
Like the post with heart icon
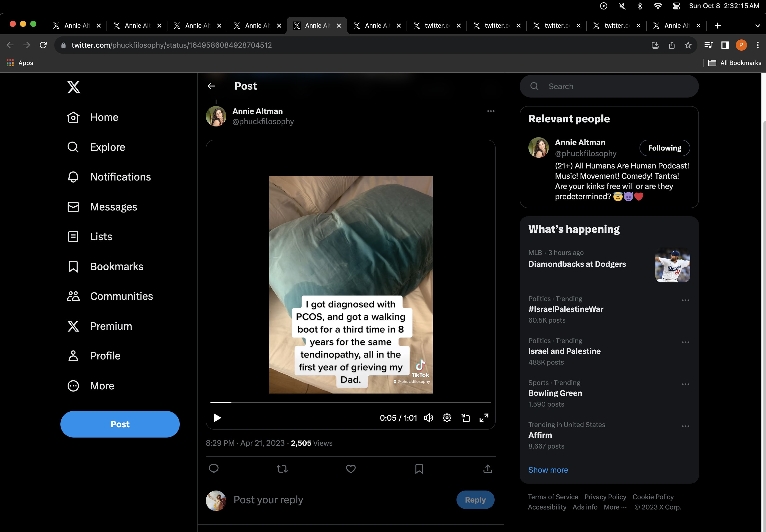pyautogui.click(x=351, y=469)
